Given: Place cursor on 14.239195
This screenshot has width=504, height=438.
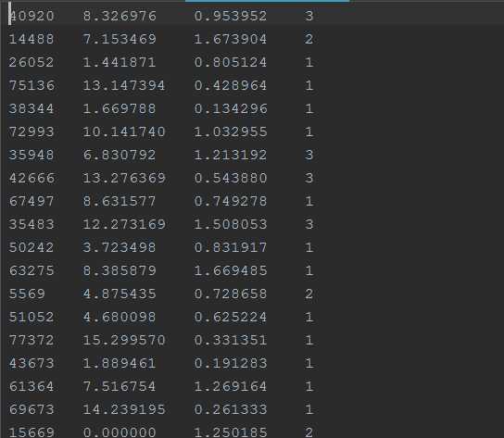Looking at the screenshot, I should tap(124, 409).
